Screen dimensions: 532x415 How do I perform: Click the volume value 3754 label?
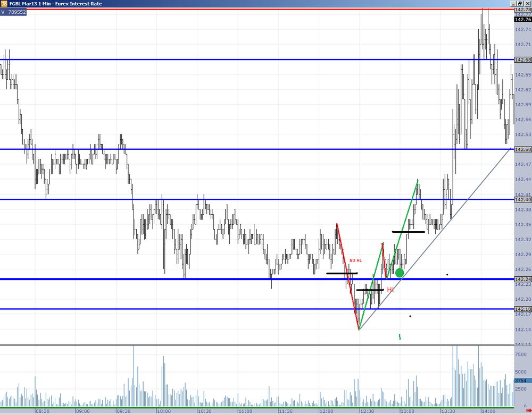[x=520, y=380]
